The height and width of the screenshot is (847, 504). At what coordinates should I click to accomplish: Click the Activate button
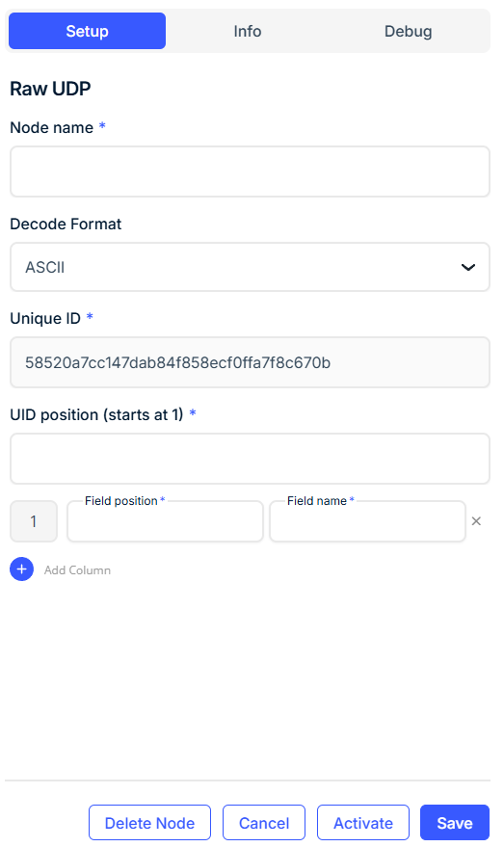click(363, 823)
